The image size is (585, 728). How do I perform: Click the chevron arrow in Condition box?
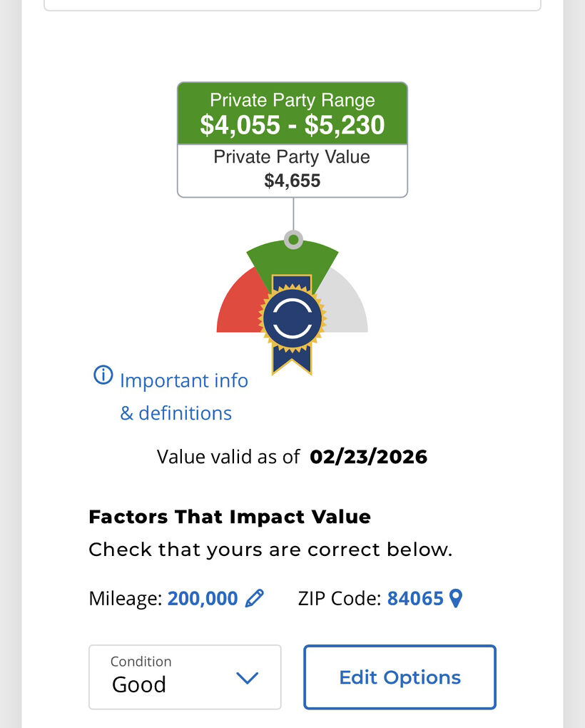(247, 678)
